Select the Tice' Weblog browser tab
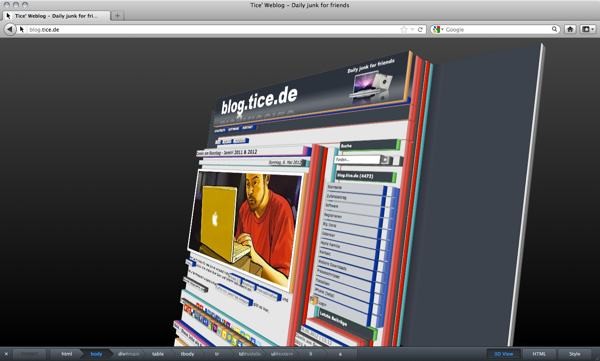 [57, 16]
